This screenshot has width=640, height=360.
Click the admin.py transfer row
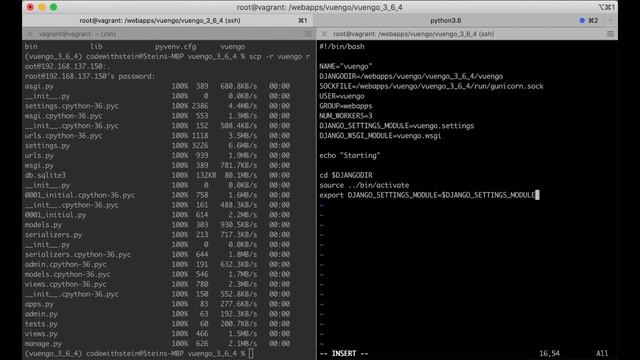pyautogui.click(x=157, y=314)
